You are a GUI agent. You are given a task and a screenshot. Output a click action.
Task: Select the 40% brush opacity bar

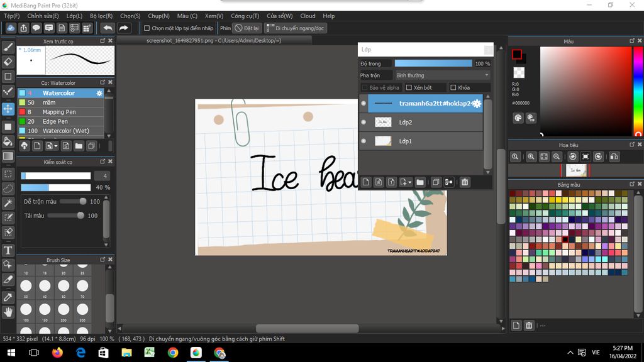pyautogui.click(x=56, y=187)
